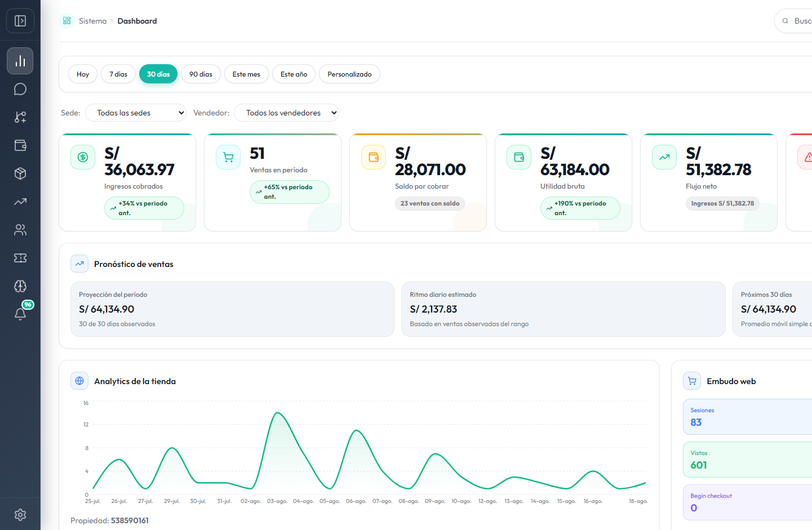Click the trend icon on Flujo neto card
This screenshot has height=530, width=812.
click(664, 157)
